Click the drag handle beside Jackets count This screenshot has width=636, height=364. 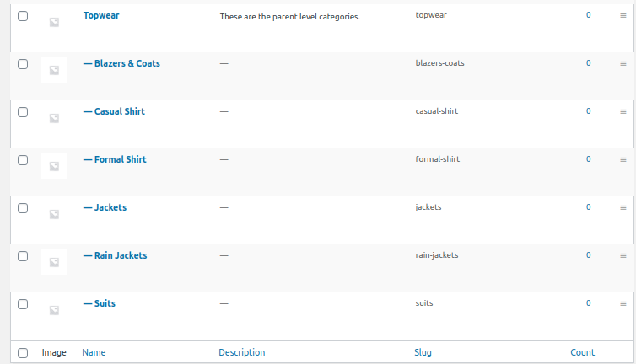[x=623, y=207]
